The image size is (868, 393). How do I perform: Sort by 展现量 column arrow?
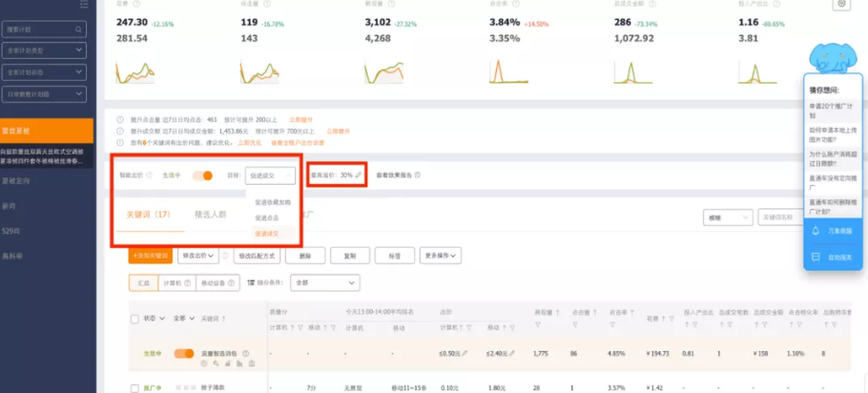point(557,312)
